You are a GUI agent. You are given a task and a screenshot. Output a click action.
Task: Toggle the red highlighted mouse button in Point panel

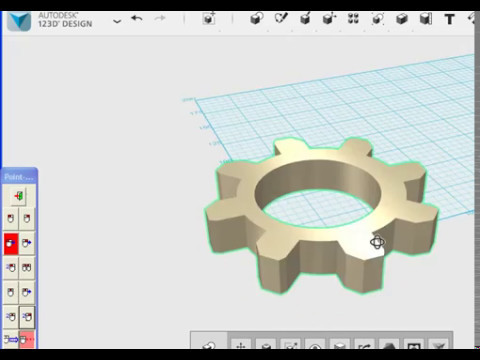coord(11,243)
